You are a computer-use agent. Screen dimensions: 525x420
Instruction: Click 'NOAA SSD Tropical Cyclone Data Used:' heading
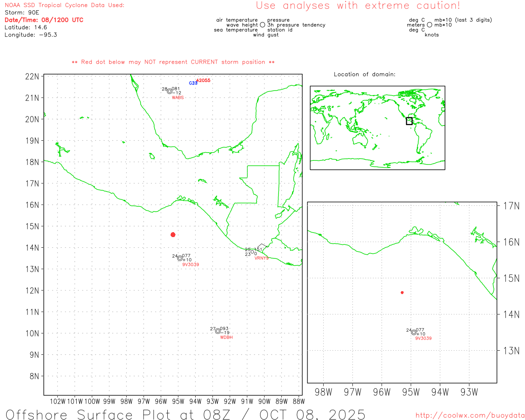pos(64,5)
